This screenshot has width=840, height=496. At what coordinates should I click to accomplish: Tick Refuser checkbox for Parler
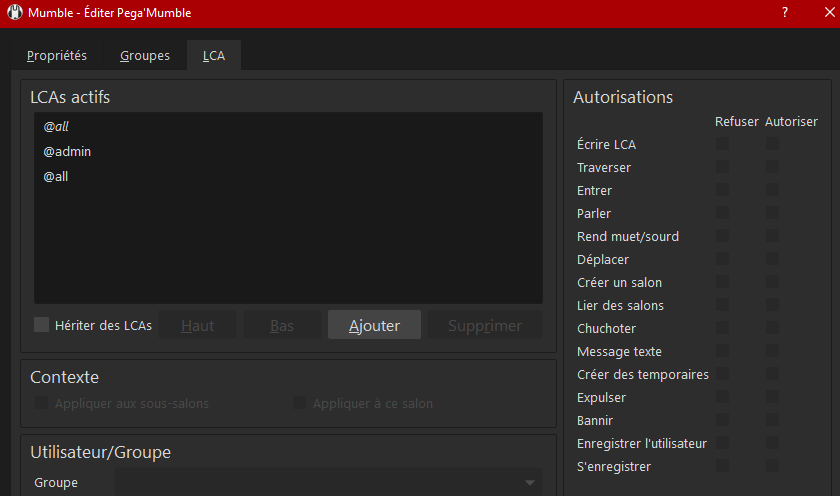(x=722, y=214)
